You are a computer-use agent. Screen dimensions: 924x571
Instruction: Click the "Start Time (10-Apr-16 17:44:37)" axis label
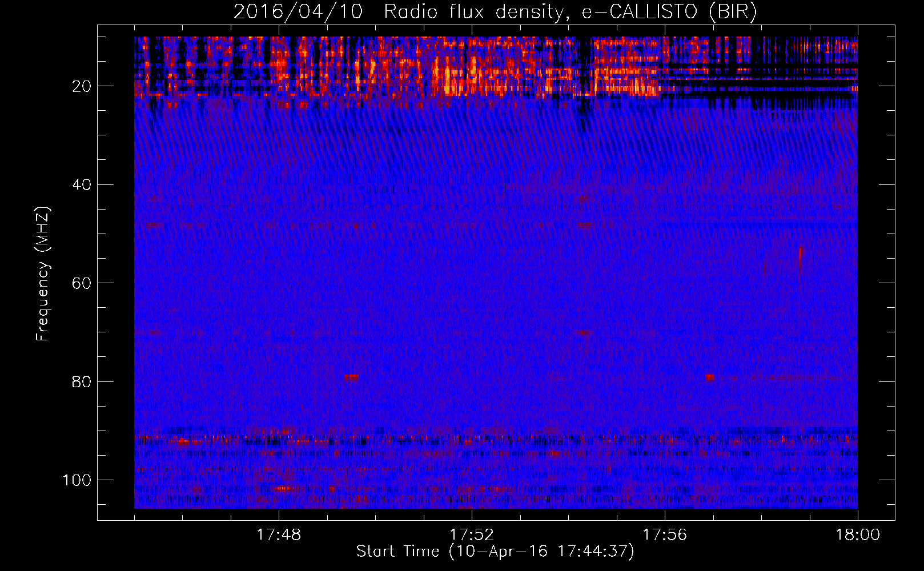[x=495, y=552]
